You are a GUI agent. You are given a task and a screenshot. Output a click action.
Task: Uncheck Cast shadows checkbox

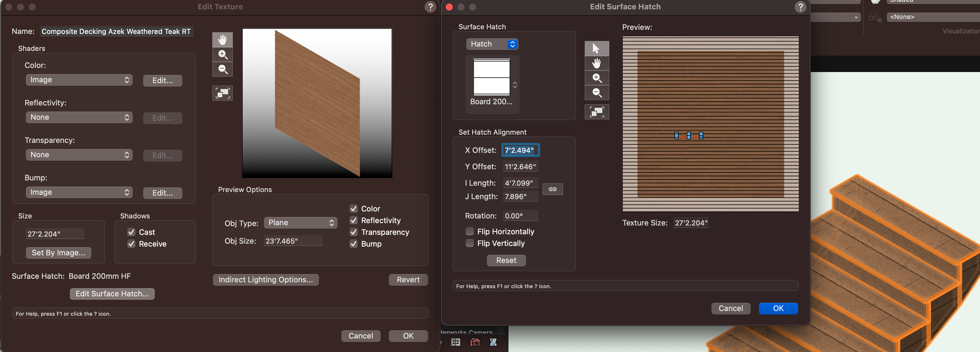click(x=131, y=232)
